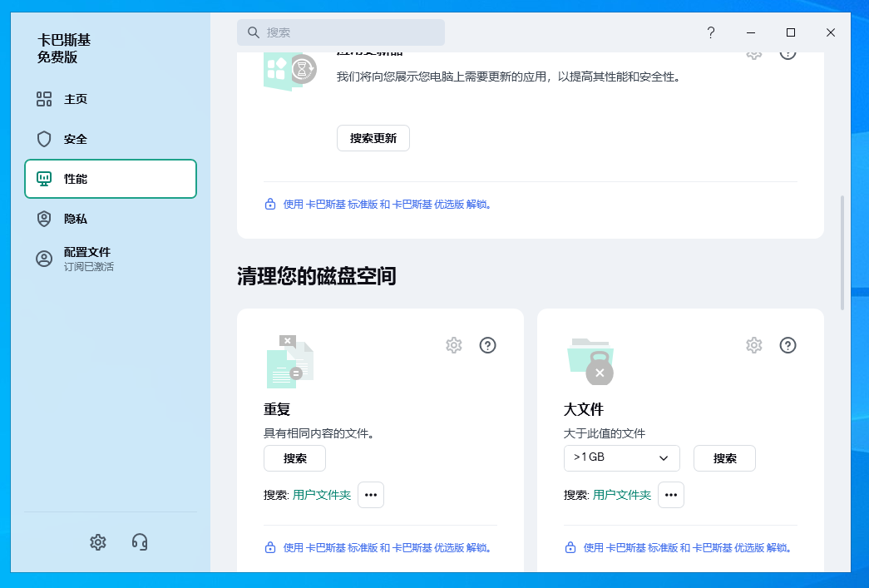The image size is (869, 588).
Task: Click the 性能 monitor icon
Action: 44,179
